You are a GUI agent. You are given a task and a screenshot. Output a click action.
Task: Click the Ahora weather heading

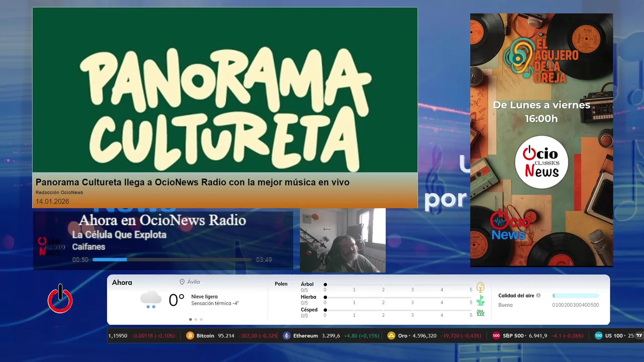122,283
